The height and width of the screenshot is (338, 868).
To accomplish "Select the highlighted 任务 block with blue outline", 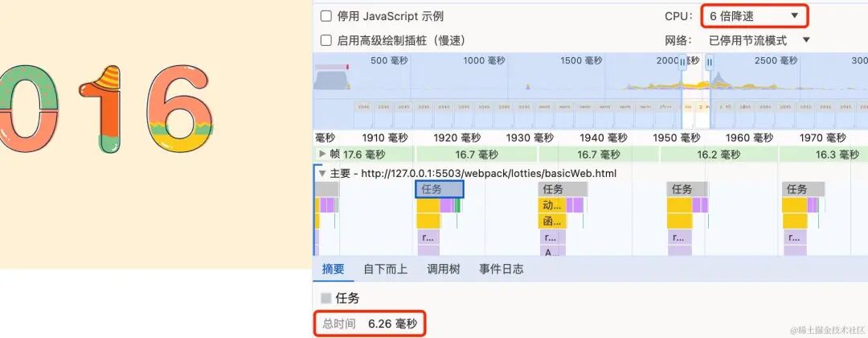I will pos(440,189).
